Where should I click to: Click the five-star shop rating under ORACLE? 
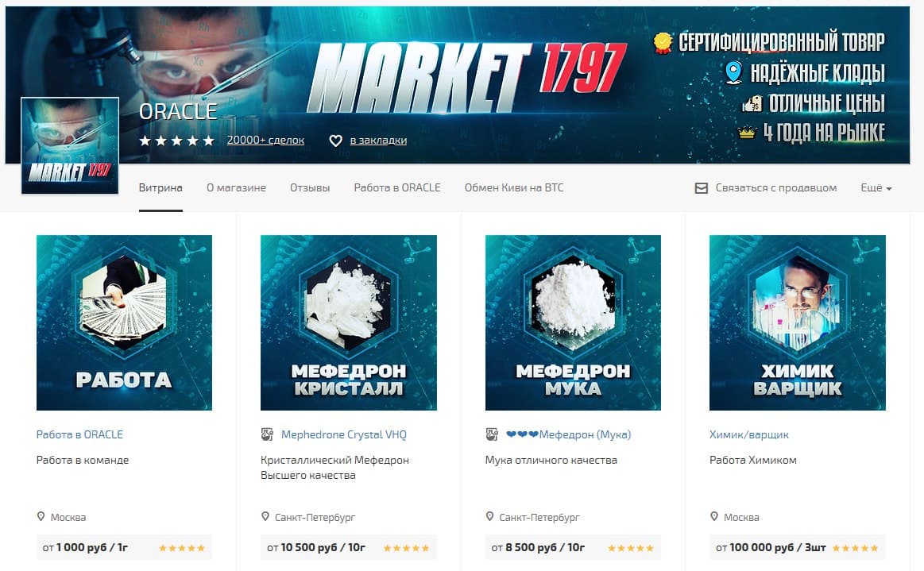pos(177,141)
